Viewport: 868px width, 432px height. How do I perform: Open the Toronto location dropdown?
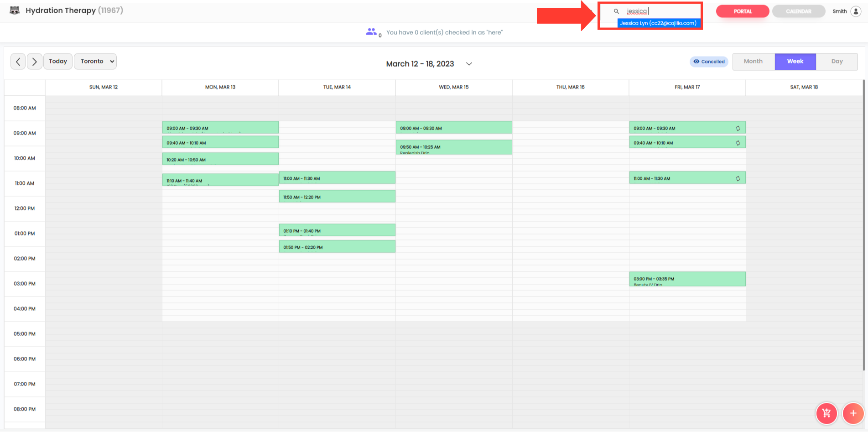[x=95, y=62]
